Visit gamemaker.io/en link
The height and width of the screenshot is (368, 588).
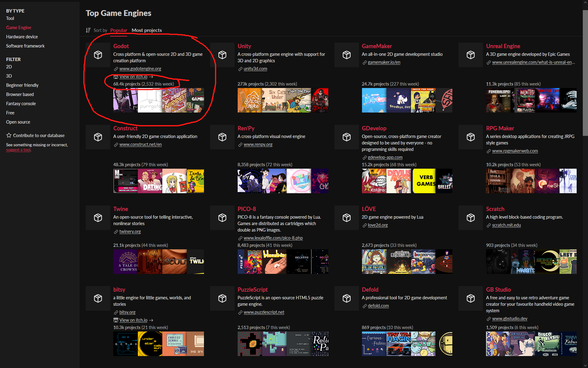click(384, 62)
